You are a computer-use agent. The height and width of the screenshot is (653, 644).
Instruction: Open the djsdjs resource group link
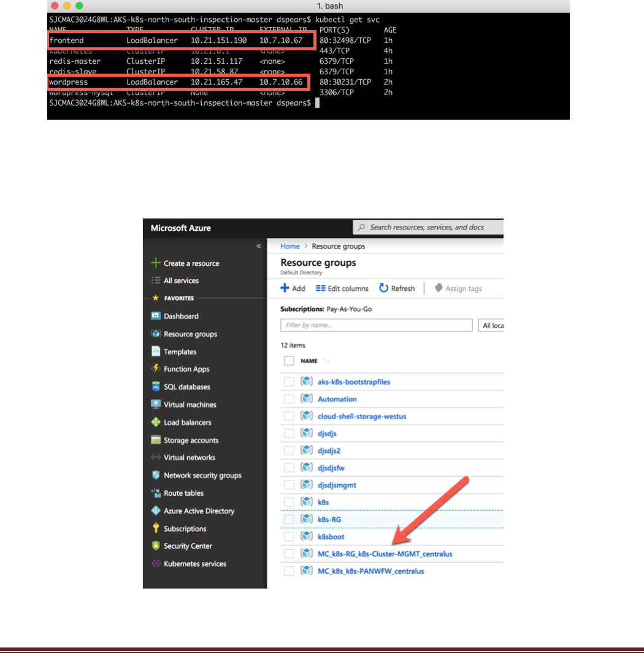[x=327, y=433]
